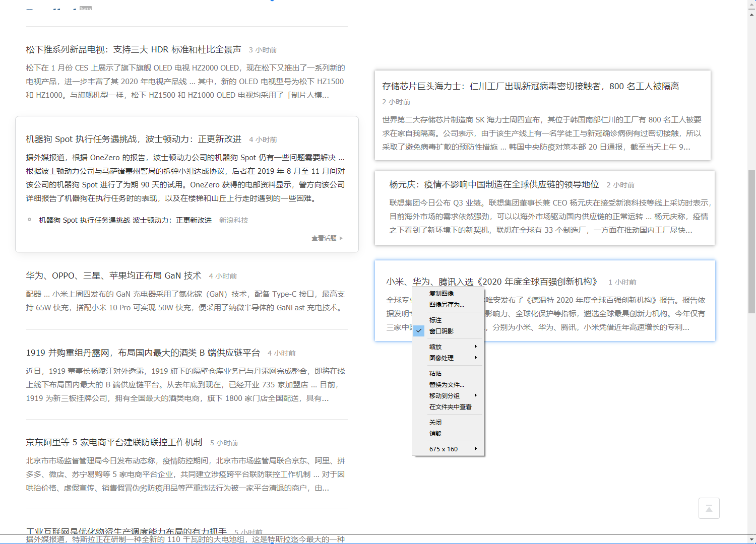Select 图像另存为... menu entry
The image size is (756, 544).
(x=448, y=304)
